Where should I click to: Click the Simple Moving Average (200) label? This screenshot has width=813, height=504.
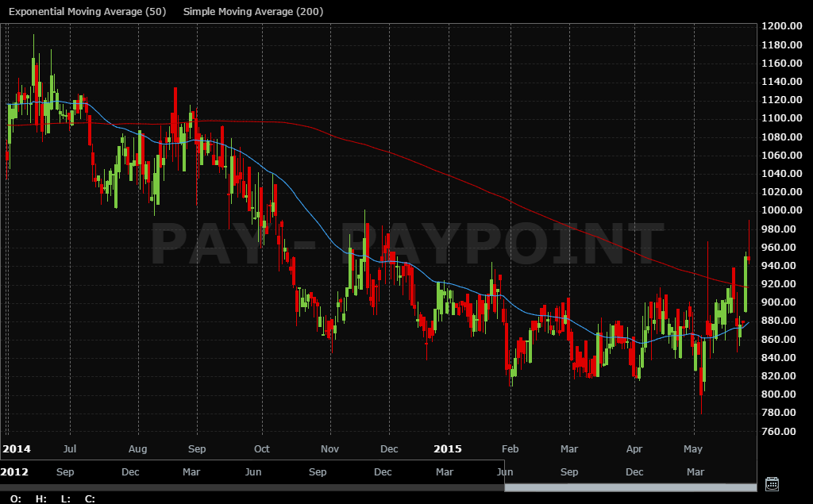click(x=252, y=12)
